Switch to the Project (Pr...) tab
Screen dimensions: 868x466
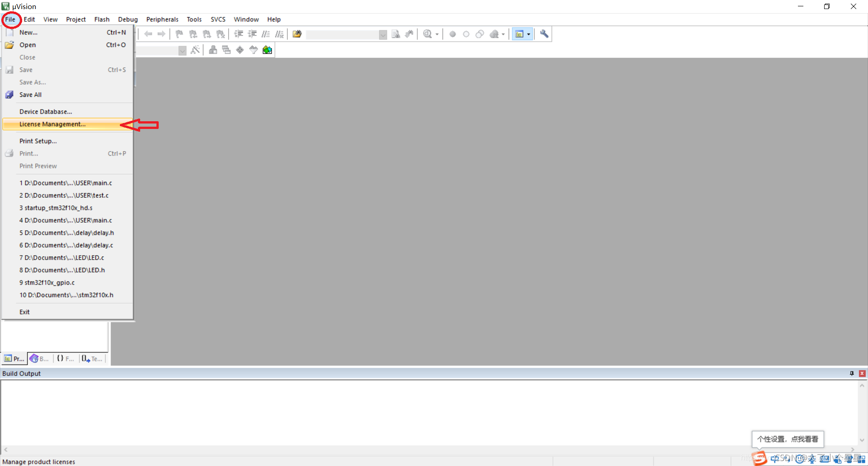pos(14,359)
